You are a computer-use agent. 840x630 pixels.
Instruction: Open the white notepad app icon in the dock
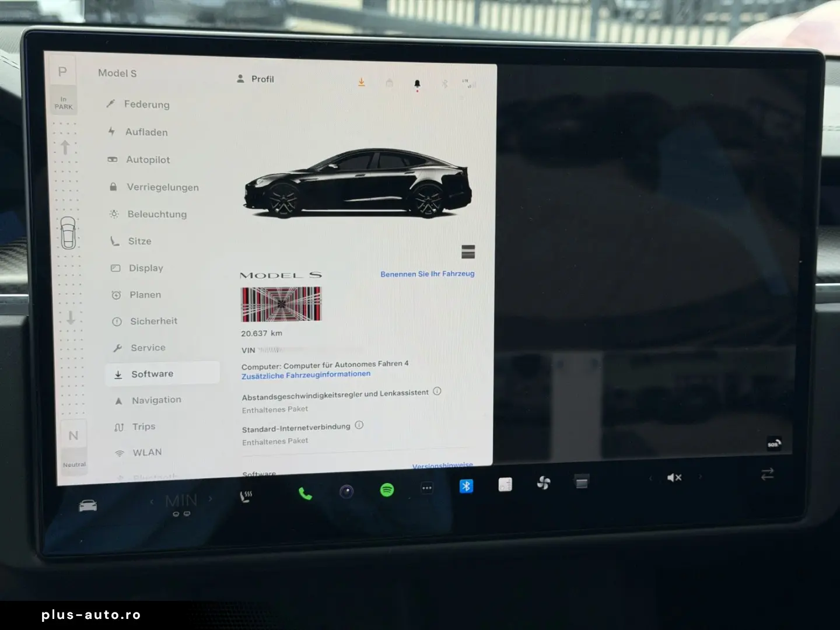click(x=505, y=484)
